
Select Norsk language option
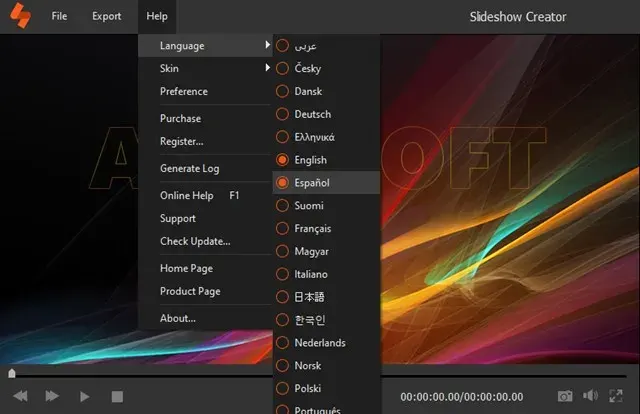click(327, 365)
